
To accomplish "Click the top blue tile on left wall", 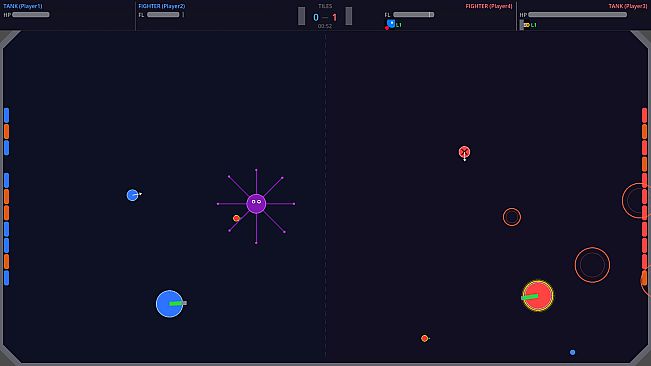I will 6,115.
